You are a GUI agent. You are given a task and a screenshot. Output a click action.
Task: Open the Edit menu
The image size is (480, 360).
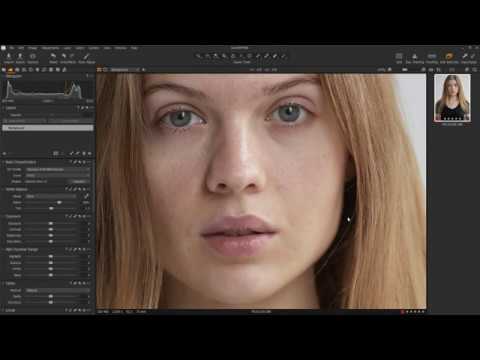[x=21, y=48]
